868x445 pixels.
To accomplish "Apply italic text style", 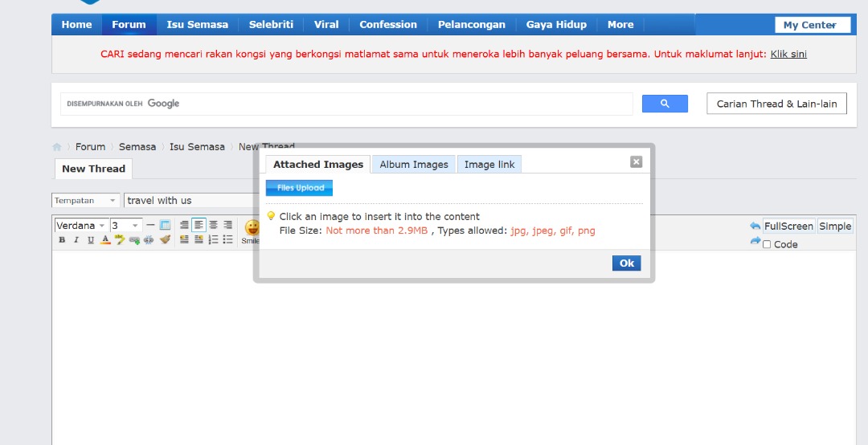I will click(x=76, y=240).
